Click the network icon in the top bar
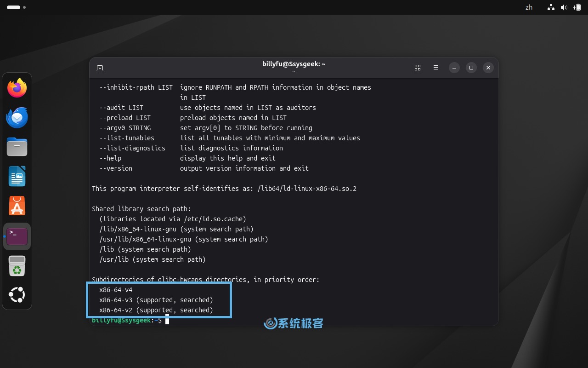 (550, 7)
